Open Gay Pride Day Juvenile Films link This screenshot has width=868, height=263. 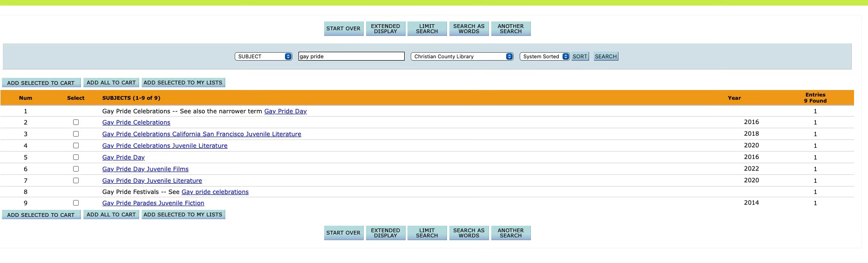click(x=145, y=169)
